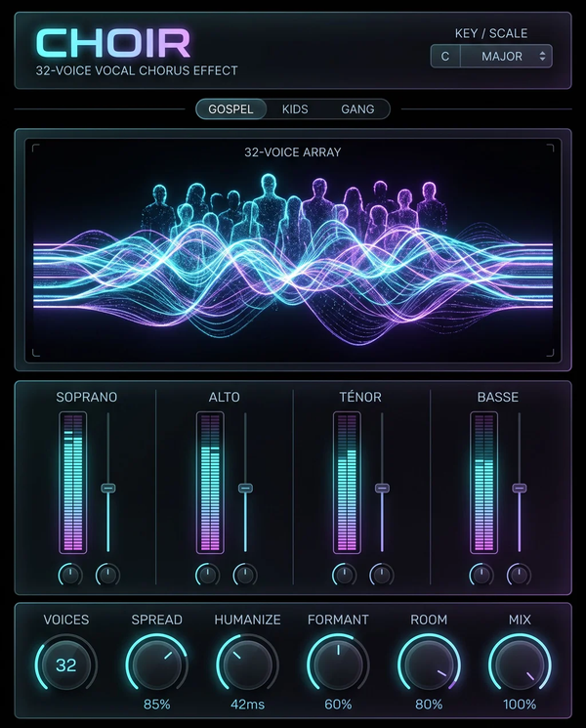Screen dimensions: 586x728
Task: Click the MIX knob label
Action: [x=520, y=620]
